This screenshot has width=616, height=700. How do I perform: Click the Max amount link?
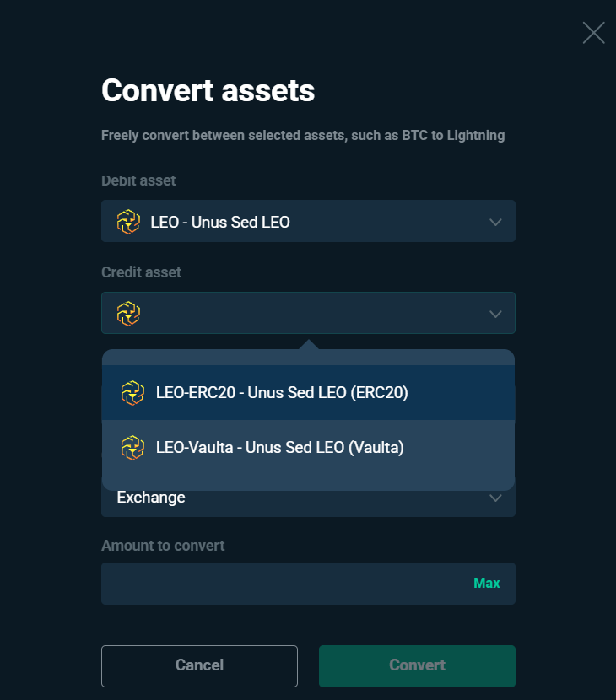[486, 583]
